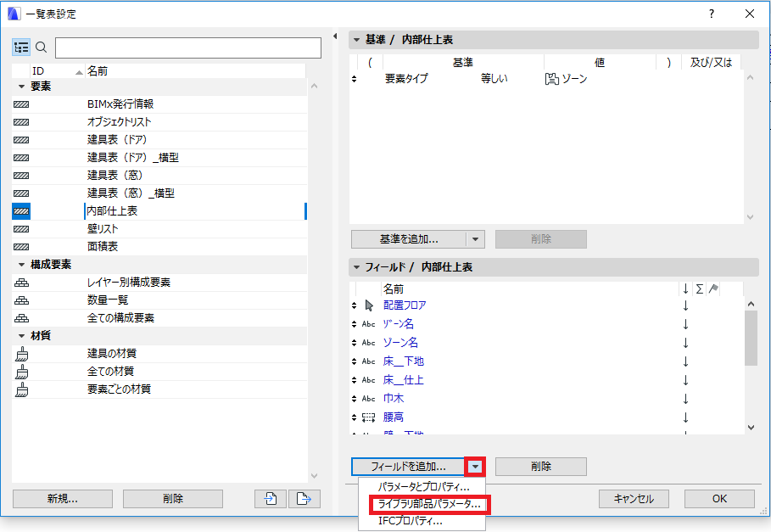771x532 pixels.
Task: Collapse the 要素 group in list
Action: [x=22, y=87]
